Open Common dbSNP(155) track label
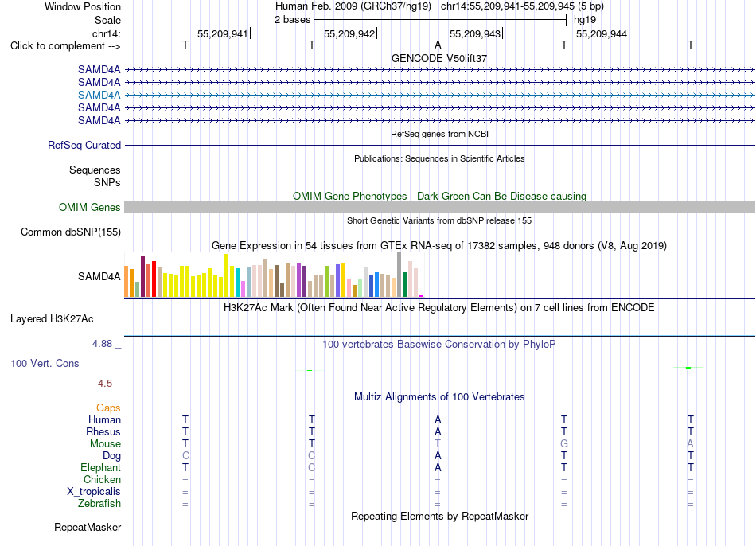 pyautogui.click(x=70, y=232)
